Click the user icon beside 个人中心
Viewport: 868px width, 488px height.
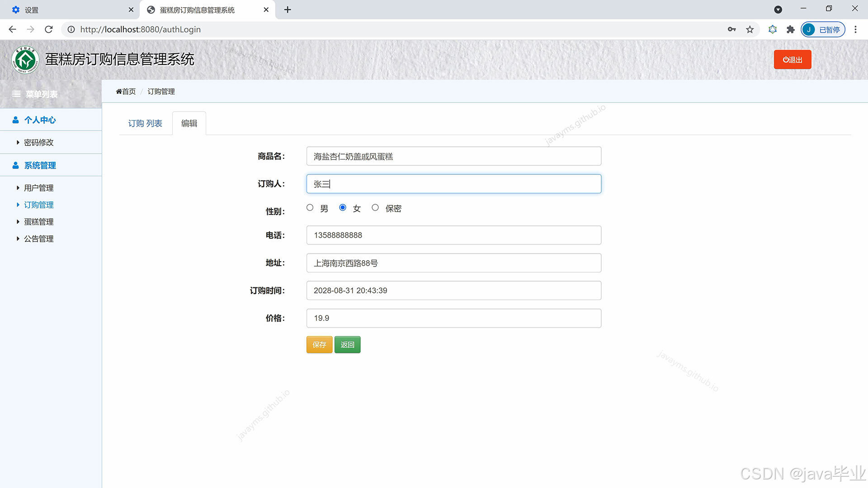click(15, 120)
